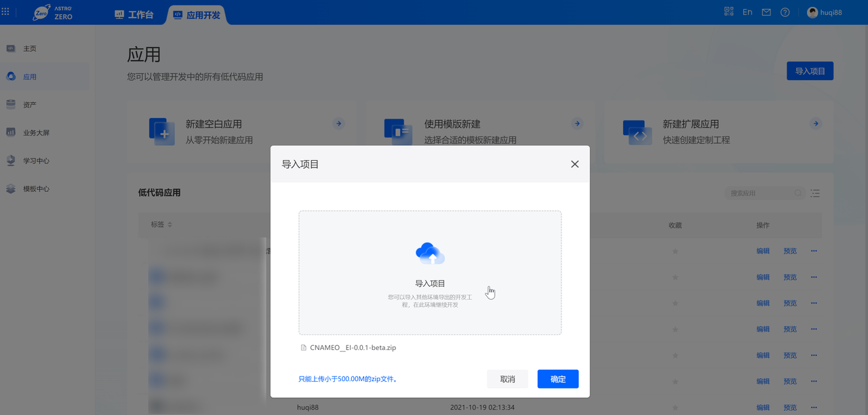The height and width of the screenshot is (415, 868).
Task: Open the QR code icon
Action: tap(729, 12)
